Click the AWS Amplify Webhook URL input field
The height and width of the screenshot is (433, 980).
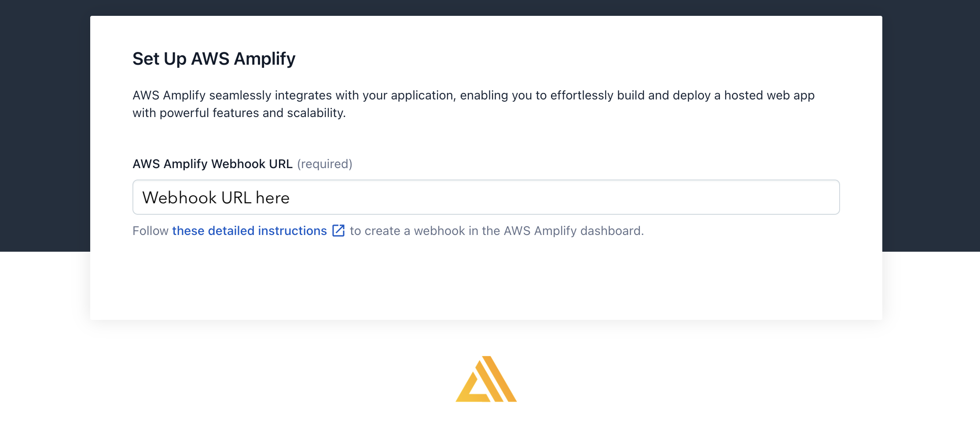[x=486, y=197]
